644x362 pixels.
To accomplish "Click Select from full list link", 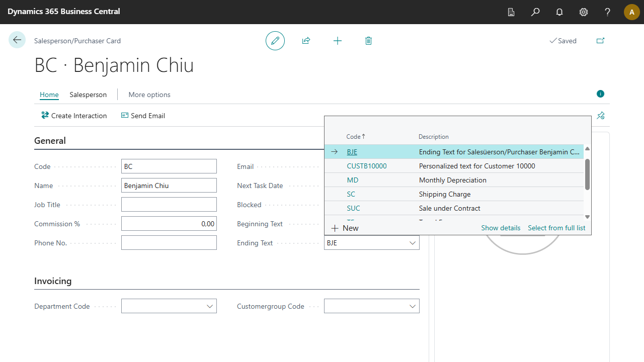I will (x=556, y=228).
